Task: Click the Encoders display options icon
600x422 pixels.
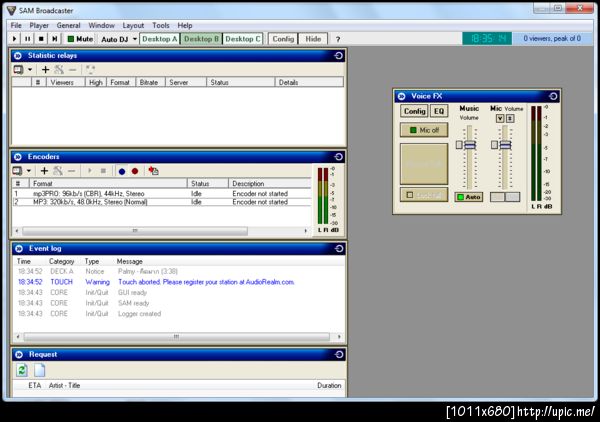Action: (x=18, y=171)
